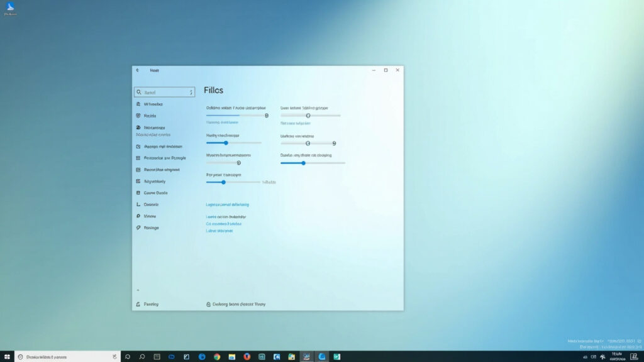Open the Start menu
Image resolution: width=644 pixels, height=362 pixels.
click(x=7, y=356)
